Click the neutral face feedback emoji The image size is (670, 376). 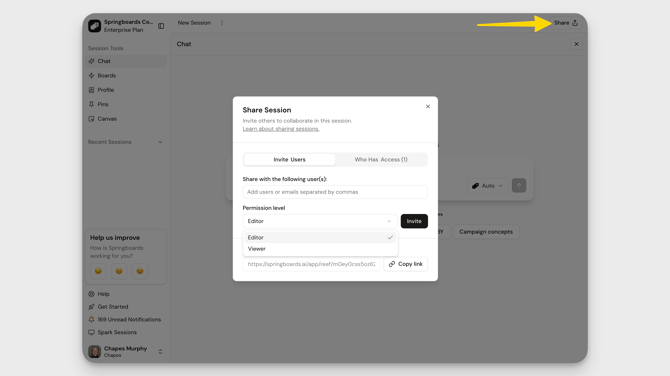point(119,271)
